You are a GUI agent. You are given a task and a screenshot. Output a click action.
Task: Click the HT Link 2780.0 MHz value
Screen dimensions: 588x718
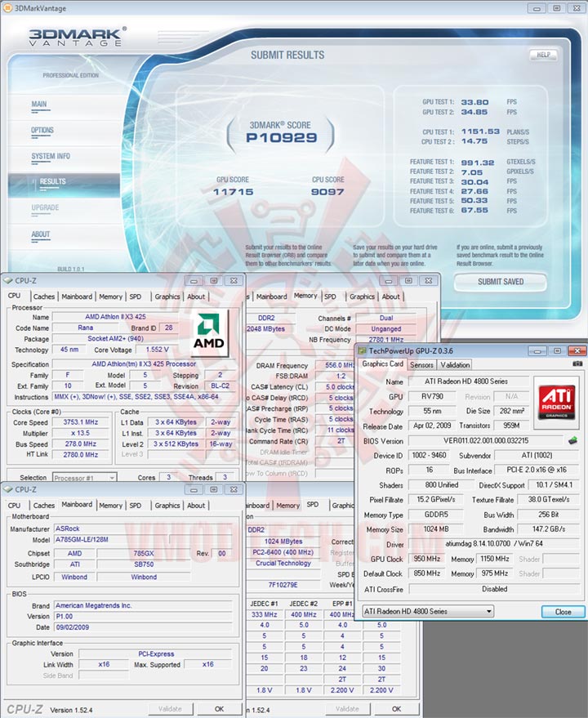coord(81,455)
